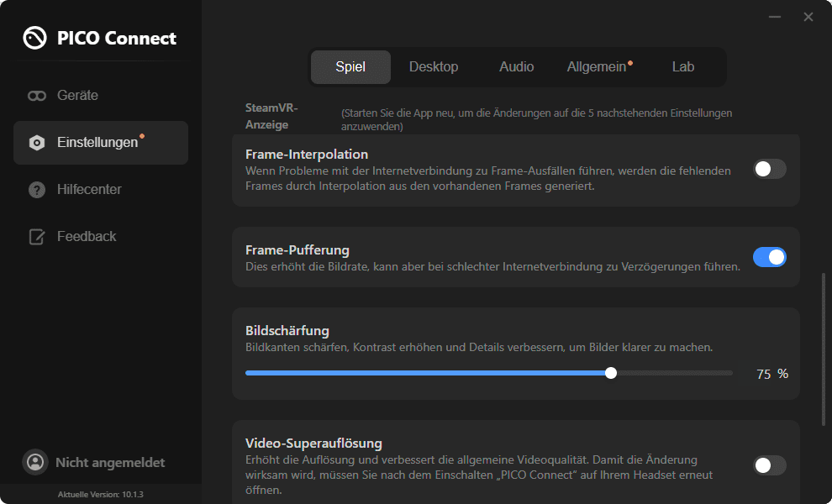Click the Frame-Pufferung heading
Viewport: 832px width, 504px height.
click(298, 249)
